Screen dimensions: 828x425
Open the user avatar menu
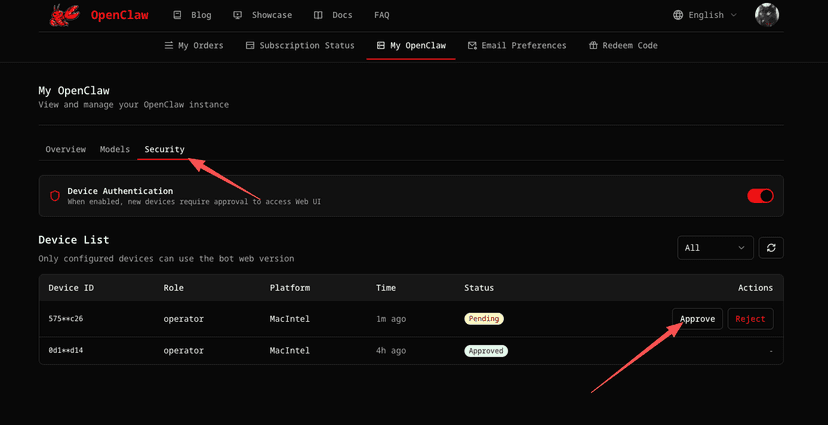tap(767, 15)
